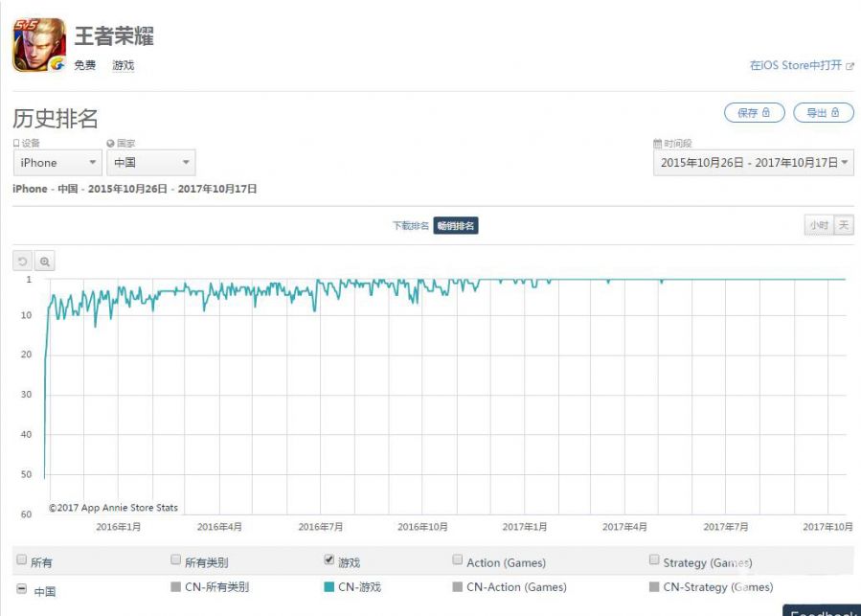Click the CN-所有类别 legend label
Screen dimensions: 861x616
pos(216,587)
